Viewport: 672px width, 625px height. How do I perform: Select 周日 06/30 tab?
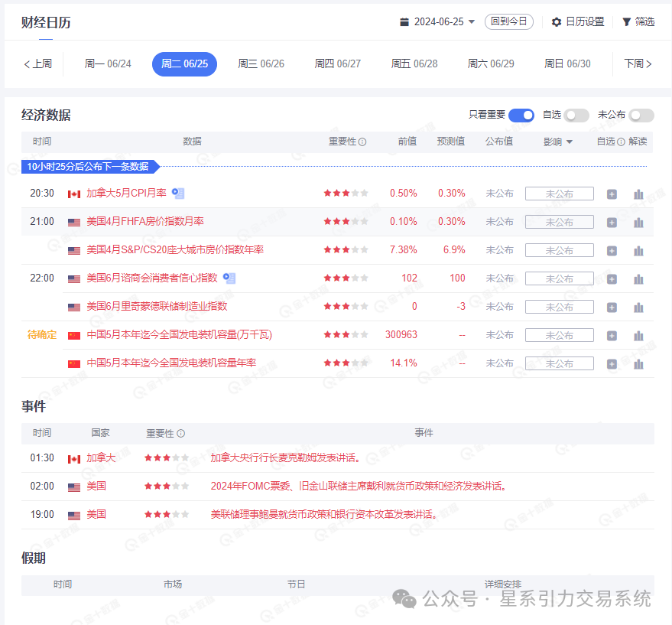click(x=567, y=64)
